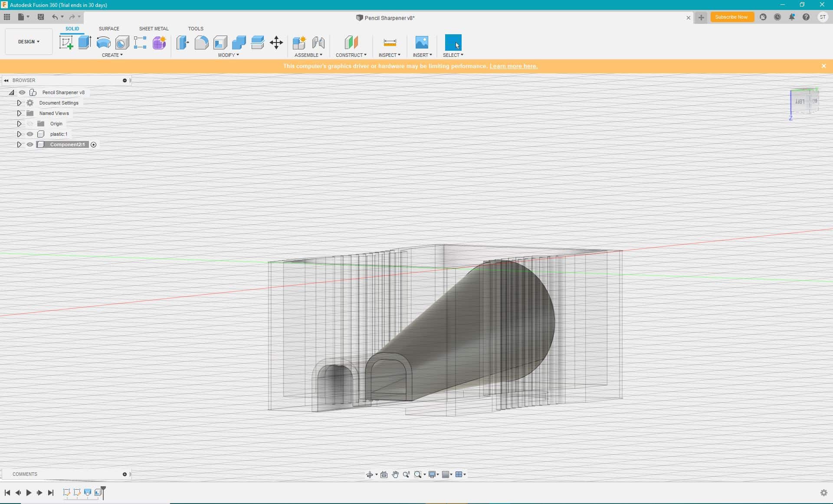
Task: Go to beginning of timeline
Action: 7,493
